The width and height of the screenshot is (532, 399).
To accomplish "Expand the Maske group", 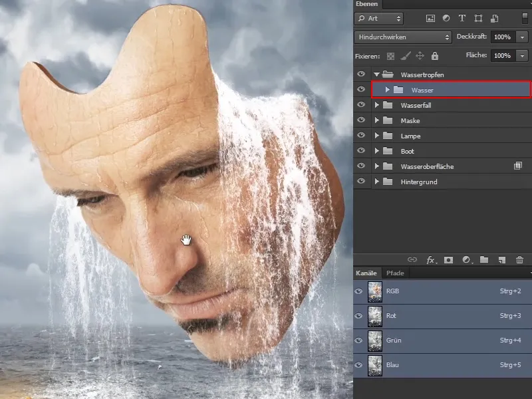I will coord(376,120).
